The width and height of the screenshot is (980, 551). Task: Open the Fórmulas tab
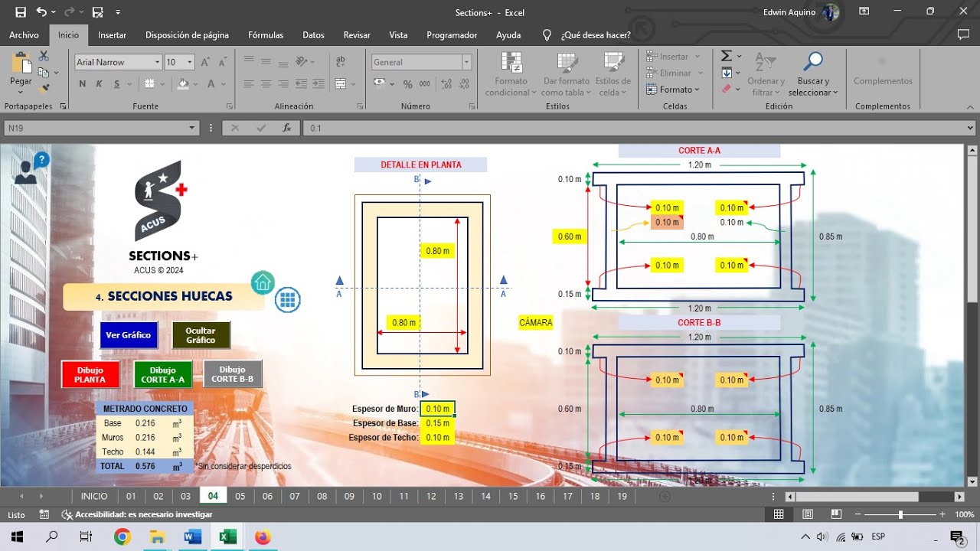point(266,35)
